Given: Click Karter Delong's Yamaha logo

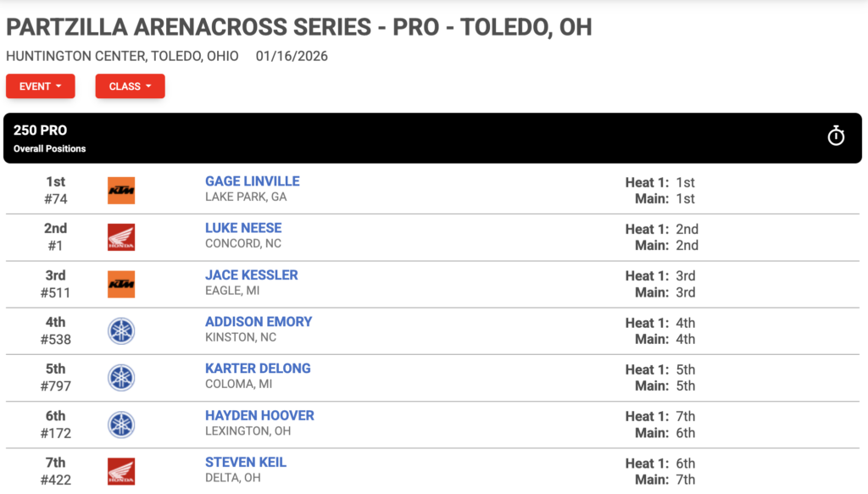Looking at the screenshot, I should tap(121, 378).
